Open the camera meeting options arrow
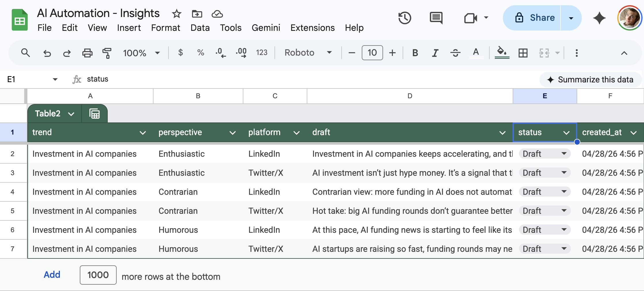Screen dimensions: 644x291 (x=486, y=18)
